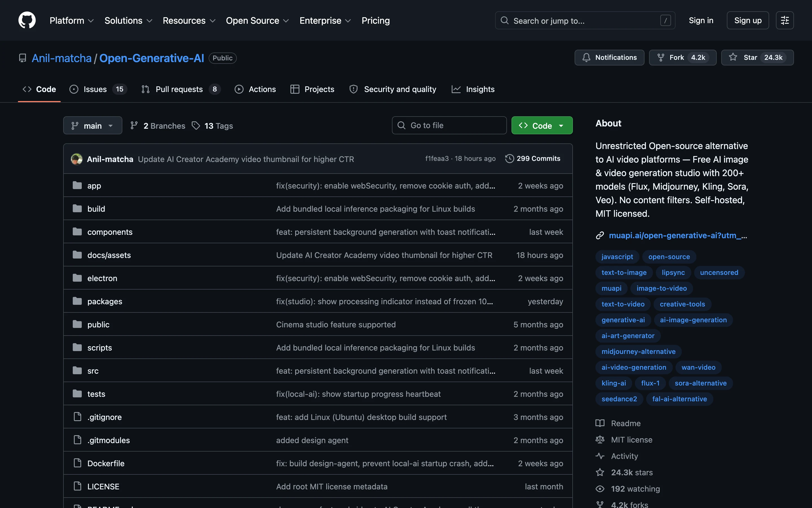Viewport: 812px width, 508px height.
Task: Click the sora-alternative topic tag
Action: [701, 383]
